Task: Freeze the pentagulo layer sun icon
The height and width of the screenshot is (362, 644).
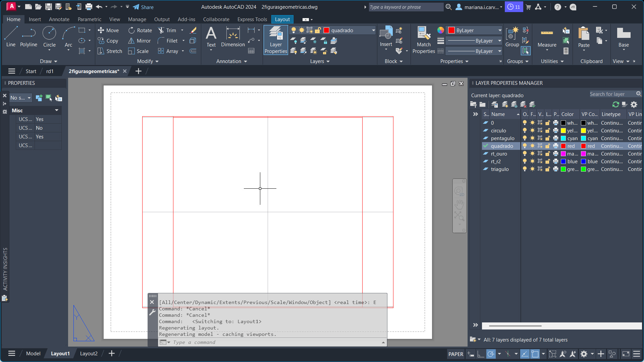Action: coord(532,138)
